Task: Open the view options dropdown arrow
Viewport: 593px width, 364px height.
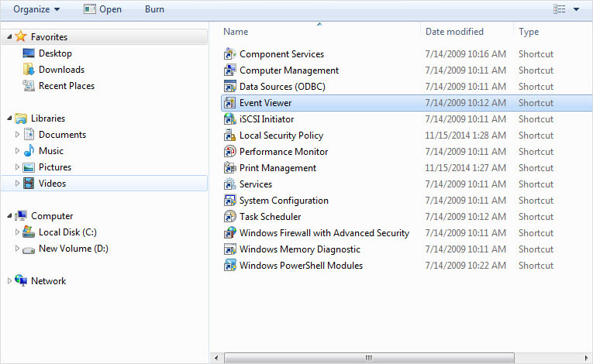Action: [x=576, y=9]
